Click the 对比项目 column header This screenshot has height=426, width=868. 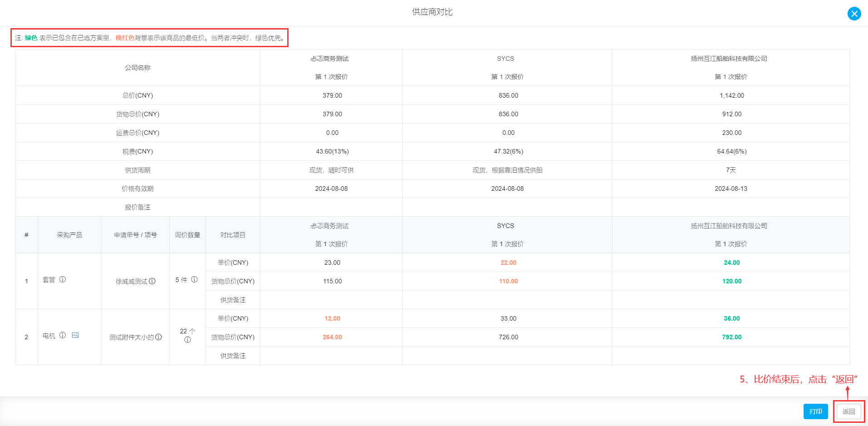(x=233, y=235)
